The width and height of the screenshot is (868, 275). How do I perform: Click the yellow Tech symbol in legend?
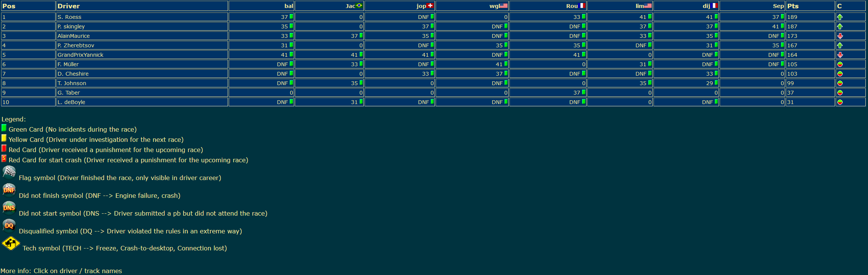[x=11, y=244]
